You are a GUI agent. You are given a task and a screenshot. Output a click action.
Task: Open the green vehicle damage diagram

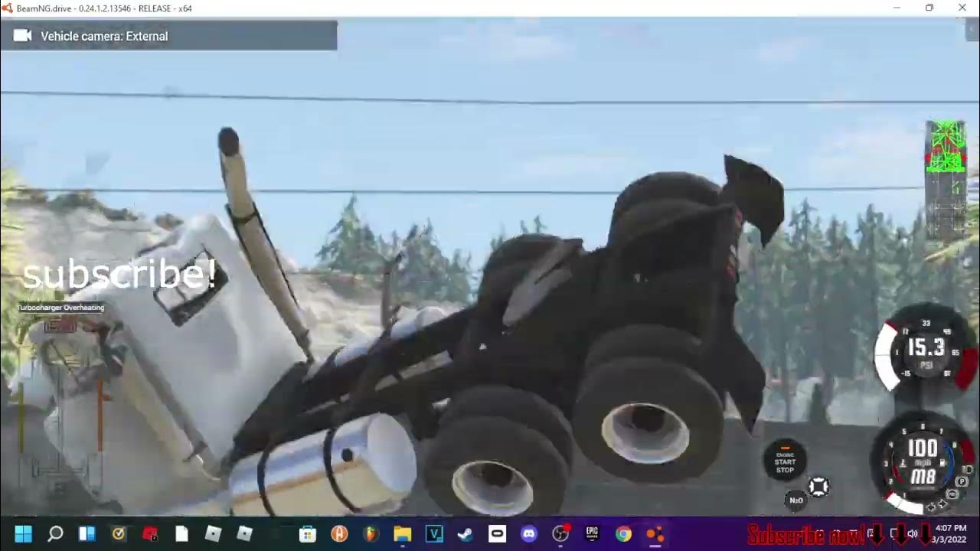click(946, 180)
